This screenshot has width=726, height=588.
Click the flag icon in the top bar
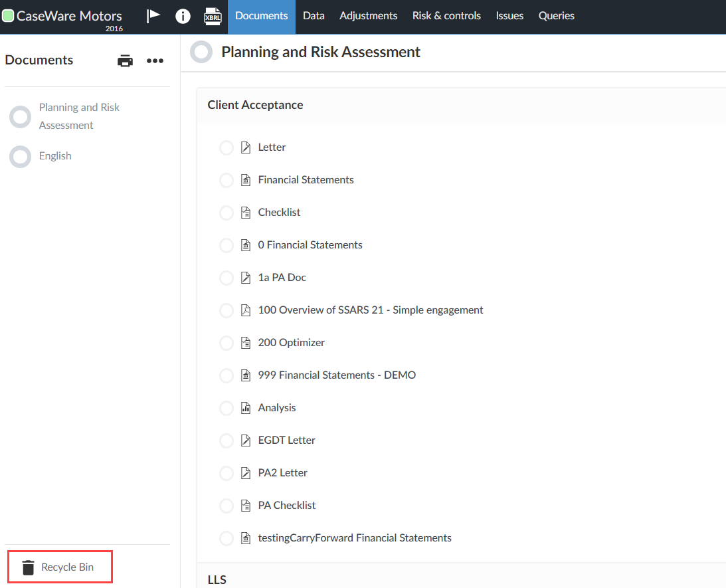pyautogui.click(x=153, y=16)
